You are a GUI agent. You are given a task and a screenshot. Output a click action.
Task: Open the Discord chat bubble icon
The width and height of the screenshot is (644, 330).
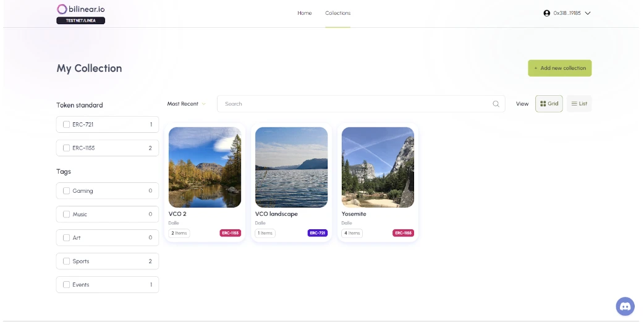tap(625, 306)
